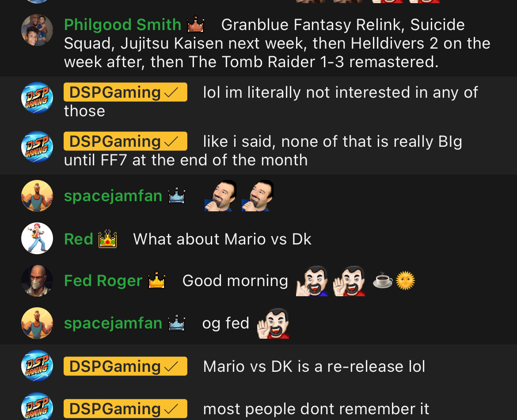
Task: Click DSPGaming verified badge on 'lol im literally' message
Action: pyautogui.click(x=171, y=92)
